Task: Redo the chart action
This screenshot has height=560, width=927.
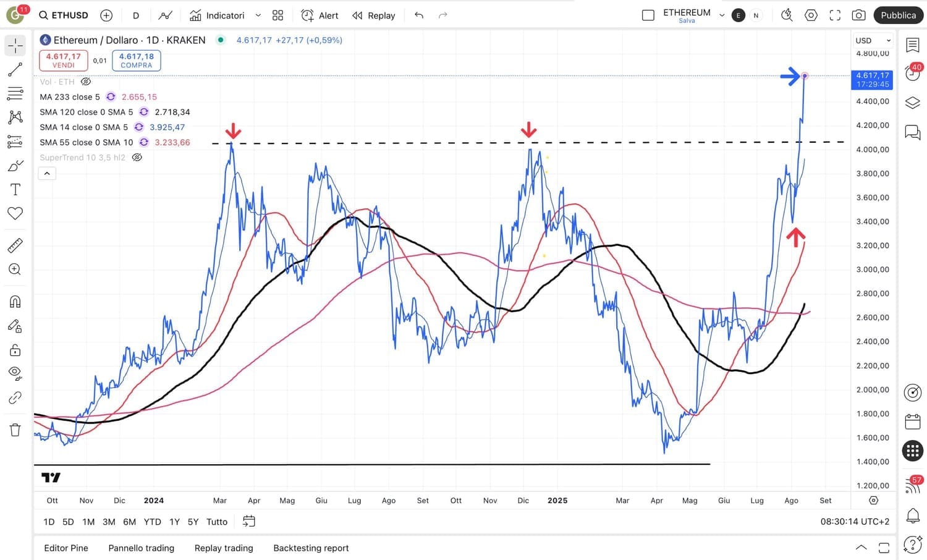Action: pos(442,15)
